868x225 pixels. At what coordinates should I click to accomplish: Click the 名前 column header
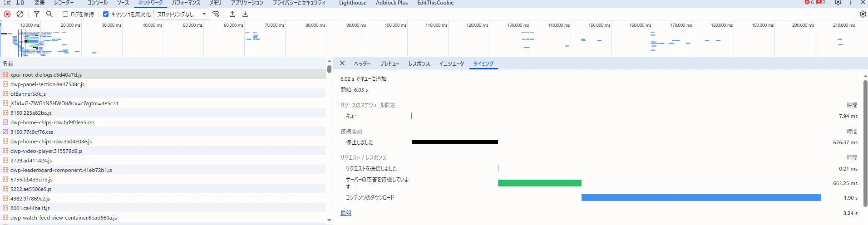[163, 63]
